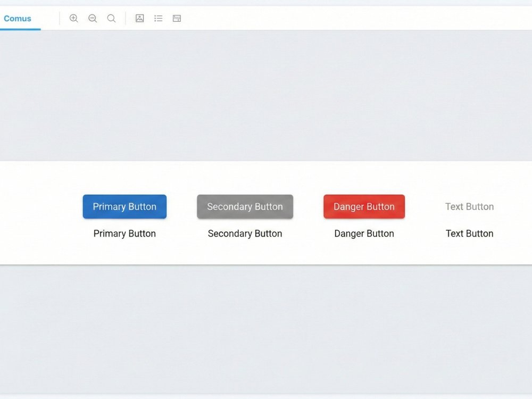The height and width of the screenshot is (399, 532).
Task: Click the image picture icon in toolbar
Action: pyautogui.click(x=140, y=18)
